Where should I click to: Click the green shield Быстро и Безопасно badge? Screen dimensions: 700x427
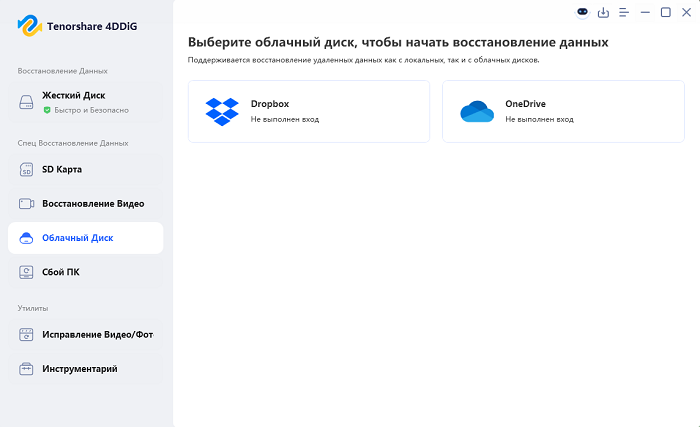(47, 110)
